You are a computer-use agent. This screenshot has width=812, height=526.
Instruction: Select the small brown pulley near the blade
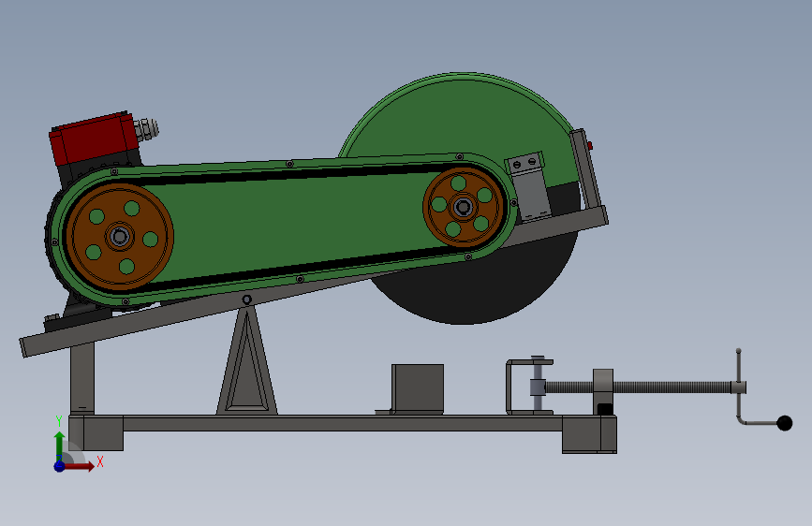(463, 207)
